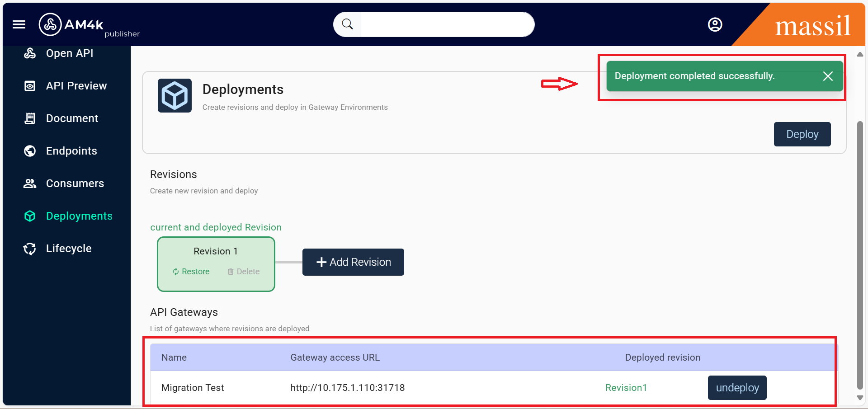Click the Endpoints globe icon

[30, 151]
